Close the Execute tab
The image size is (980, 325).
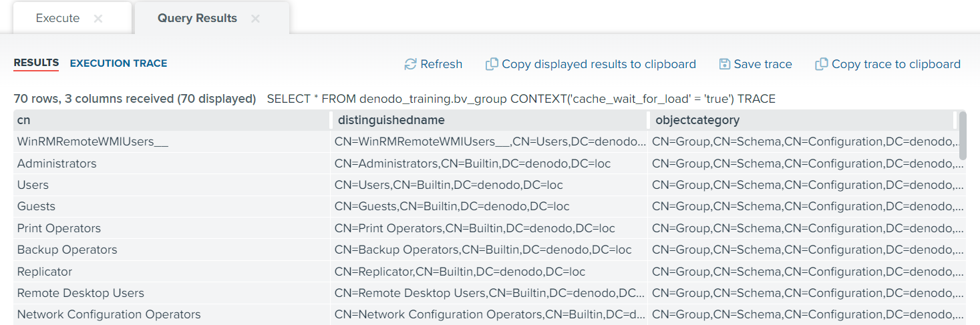[x=98, y=19]
